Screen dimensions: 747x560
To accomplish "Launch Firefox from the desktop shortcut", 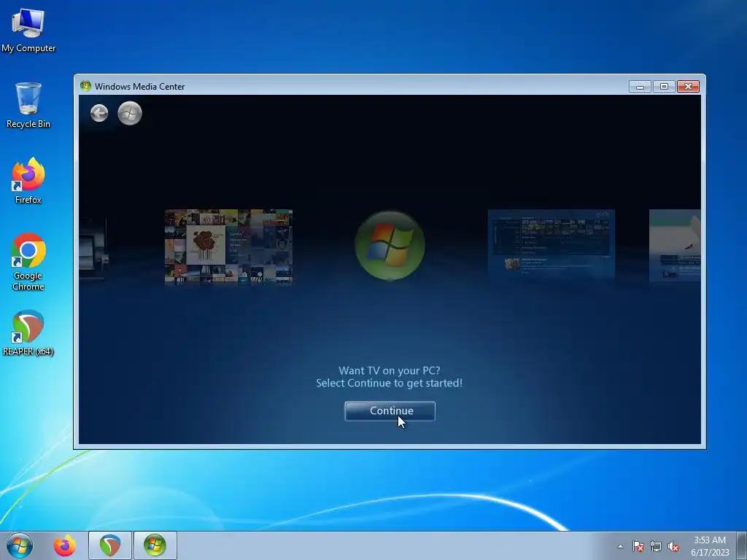I will tap(28, 181).
